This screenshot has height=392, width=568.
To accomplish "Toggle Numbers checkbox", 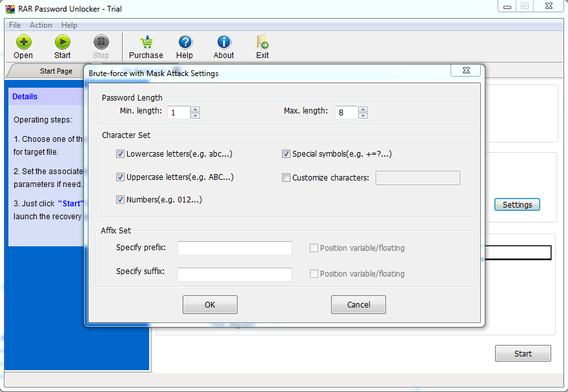I will (120, 199).
